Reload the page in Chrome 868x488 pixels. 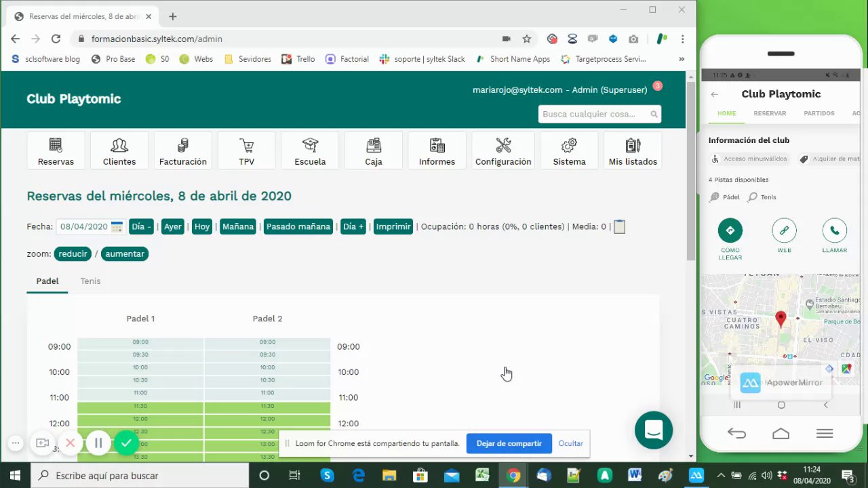click(56, 39)
